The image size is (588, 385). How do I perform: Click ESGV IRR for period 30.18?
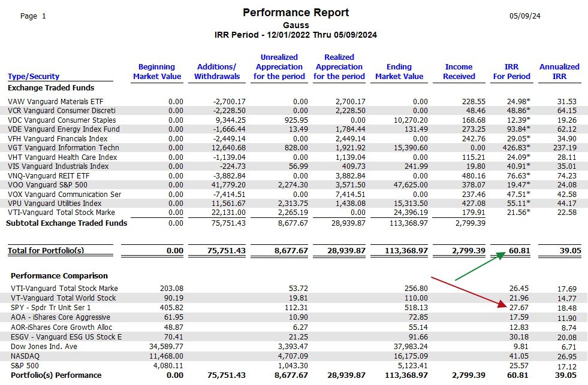[519, 337]
